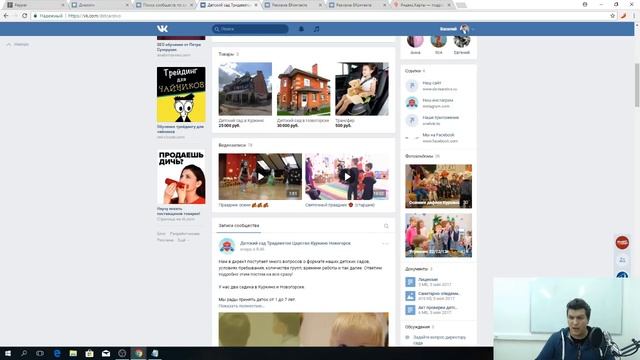640x360 pixels.
Task: Close the active 'Детский сад' browser tab
Action: tap(256, 5)
